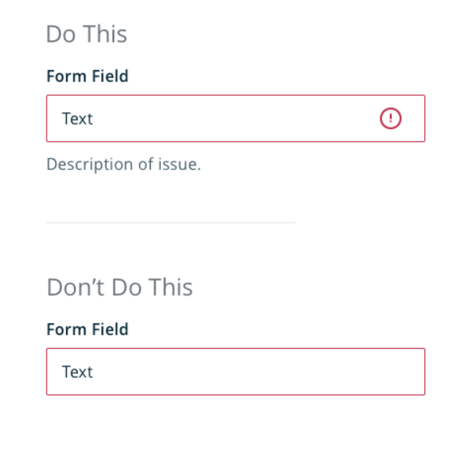The image size is (476, 469).
Task: Click the horizontal divider line between sections
Action: coord(171,223)
